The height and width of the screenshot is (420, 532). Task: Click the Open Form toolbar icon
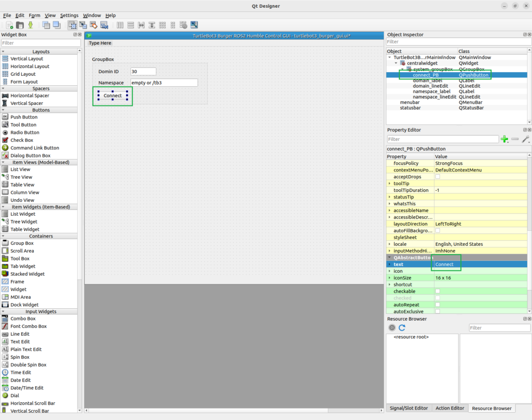click(x=20, y=25)
